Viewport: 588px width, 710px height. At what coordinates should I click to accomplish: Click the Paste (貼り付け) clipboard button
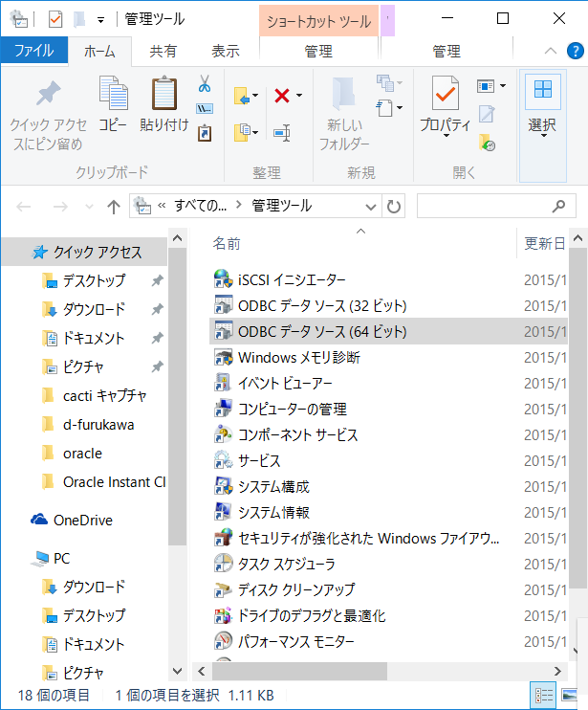pos(163,104)
